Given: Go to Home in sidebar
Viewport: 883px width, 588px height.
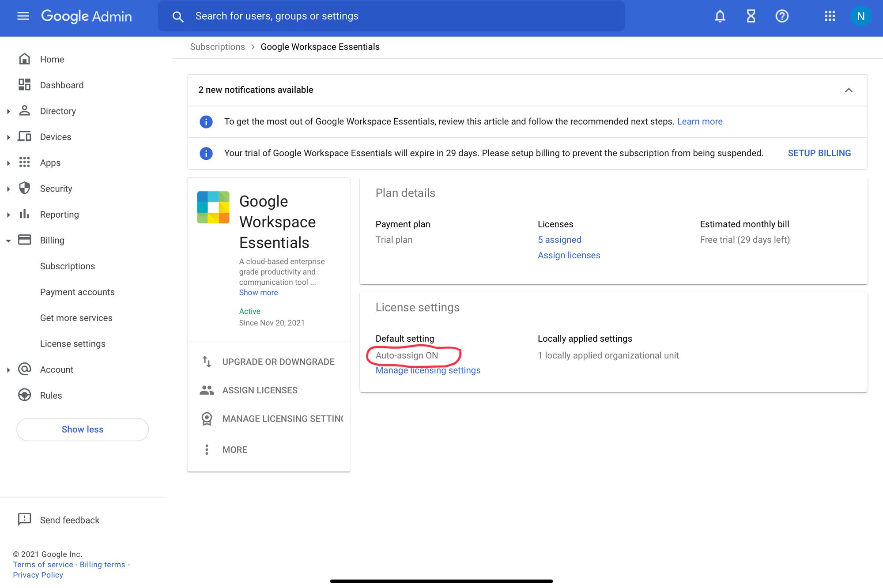Looking at the screenshot, I should coord(52,59).
